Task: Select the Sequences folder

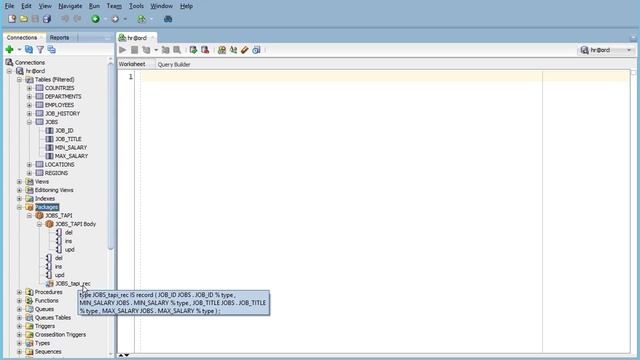Action: [x=48, y=352]
